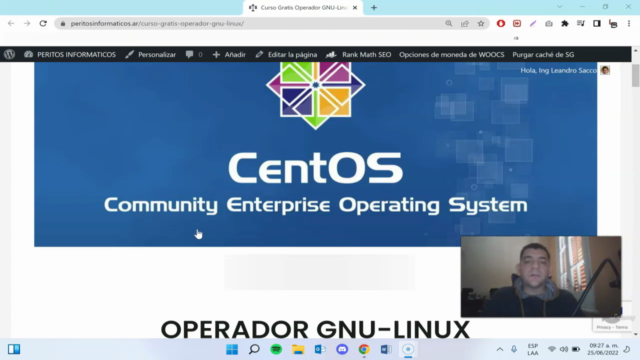Viewport: 640px width, 360px height.
Task: Click the red arrow-box extension icon
Action: [x=517, y=24]
